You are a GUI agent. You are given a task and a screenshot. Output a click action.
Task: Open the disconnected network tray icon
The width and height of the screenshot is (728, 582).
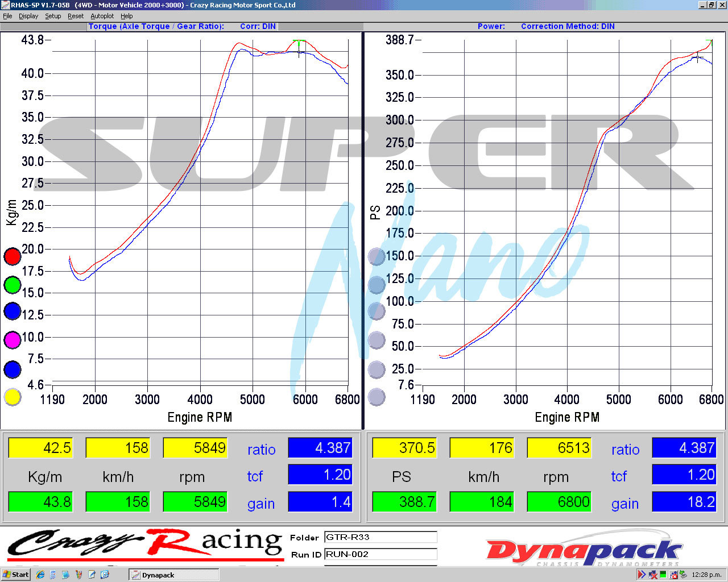[652, 575]
